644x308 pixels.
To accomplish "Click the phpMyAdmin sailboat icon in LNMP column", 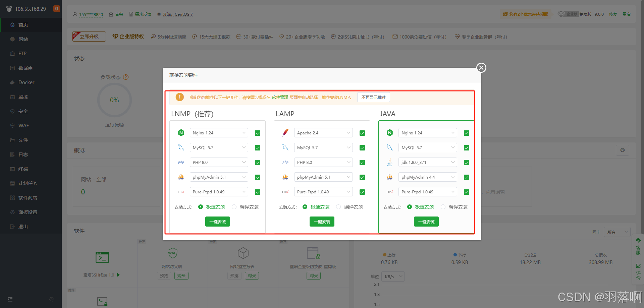I will coord(181,177).
